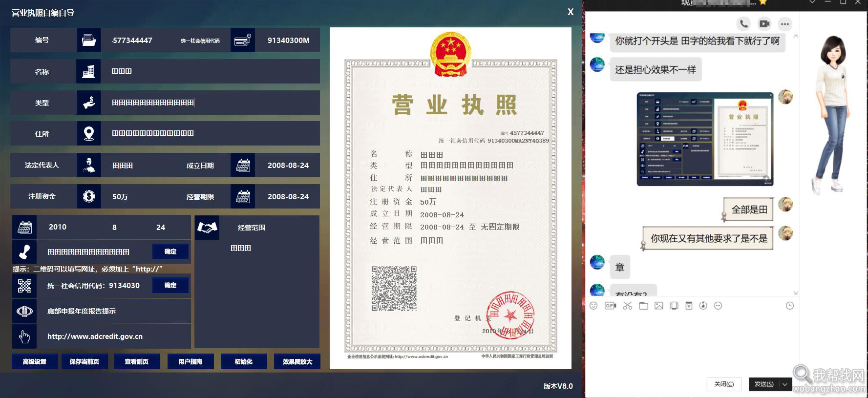Click the location pin icon beside 住所
The height and width of the screenshot is (398, 868).
pyautogui.click(x=89, y=133)
